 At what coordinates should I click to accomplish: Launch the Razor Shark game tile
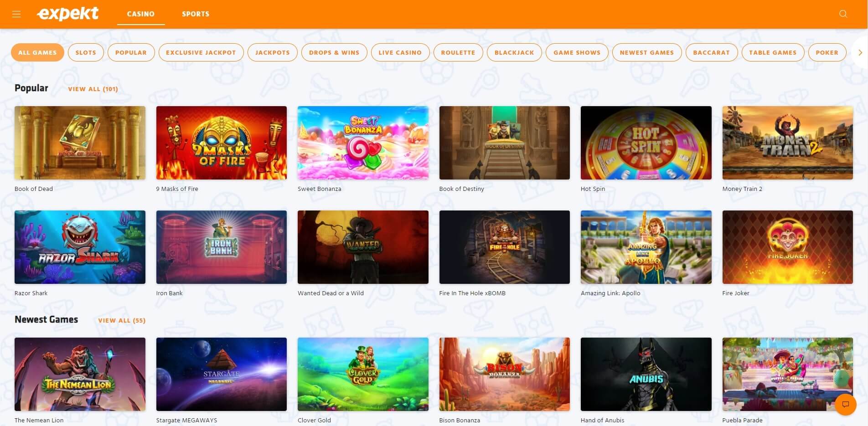[80, 247]
